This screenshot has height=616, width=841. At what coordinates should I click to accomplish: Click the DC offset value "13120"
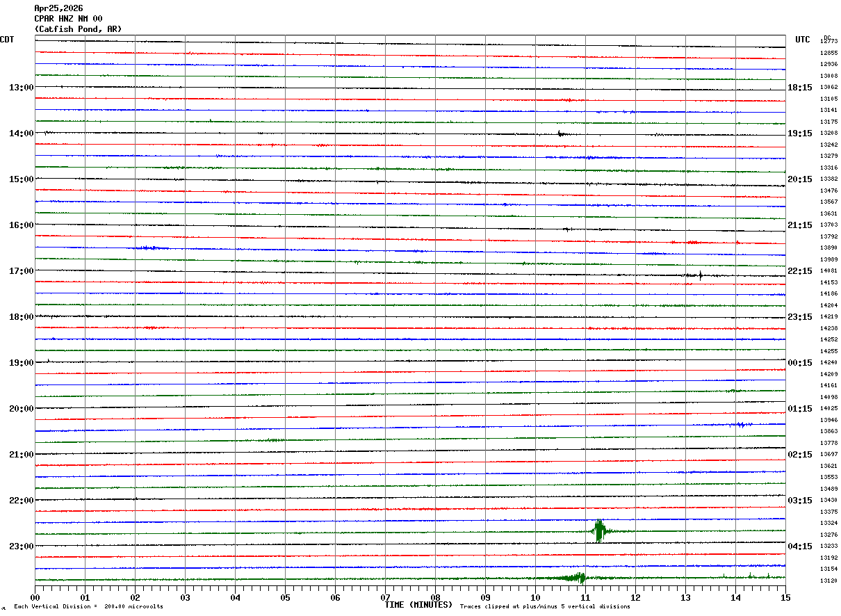tap(828, 581)
